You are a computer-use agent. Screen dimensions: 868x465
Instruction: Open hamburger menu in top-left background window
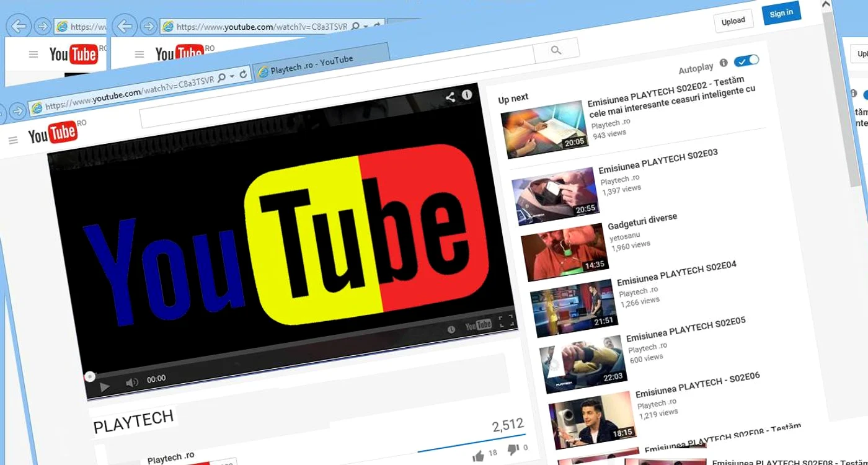coord(33,55)
